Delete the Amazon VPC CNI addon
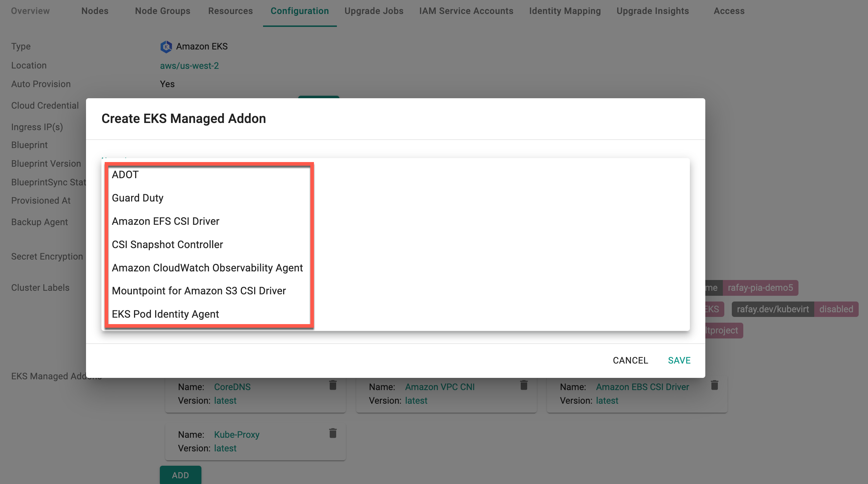This screenshot has height=484, width=868. [524, 385]
